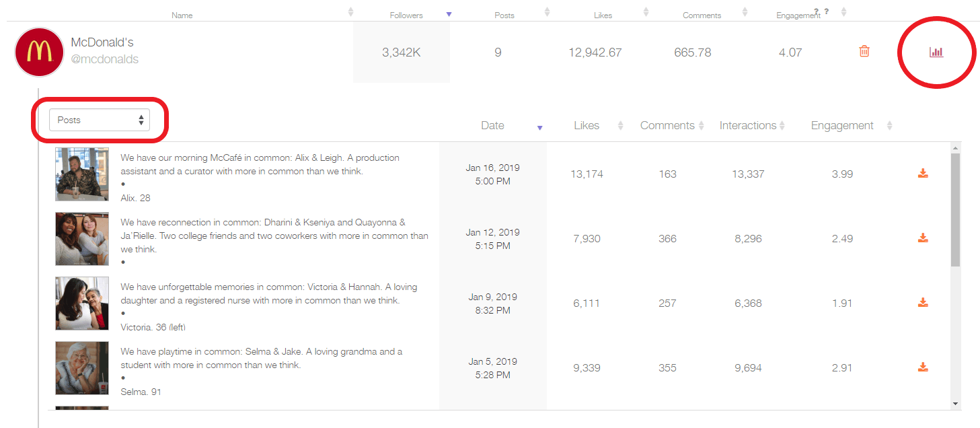The image size is (980, 428).
Task: Click the 2.91 engagement cell
Action: 842,368
